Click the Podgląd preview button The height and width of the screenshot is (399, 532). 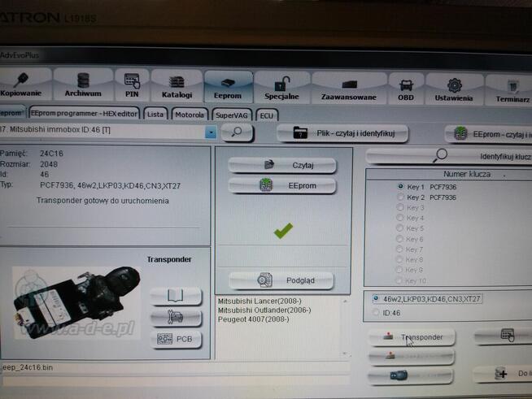click(x=282, y=280)
